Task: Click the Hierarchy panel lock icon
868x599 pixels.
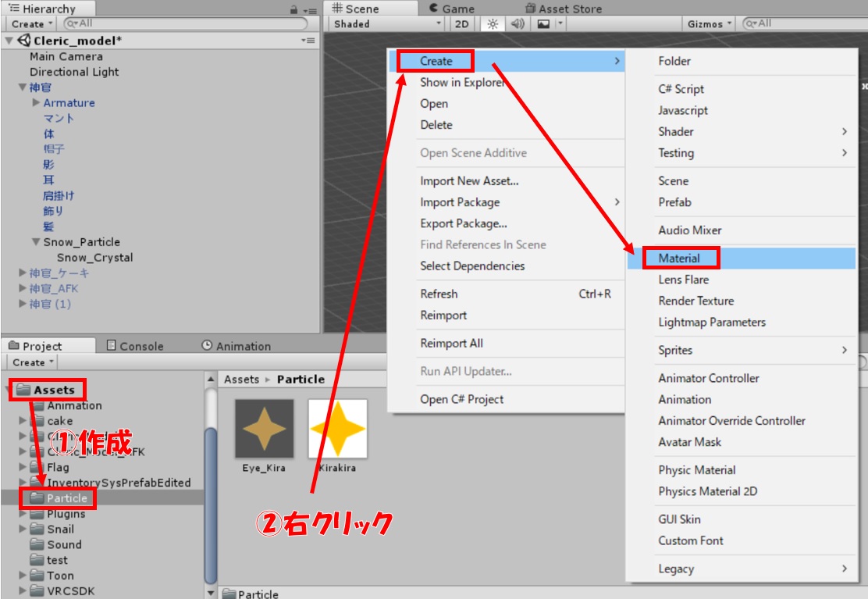Action: 293,9
